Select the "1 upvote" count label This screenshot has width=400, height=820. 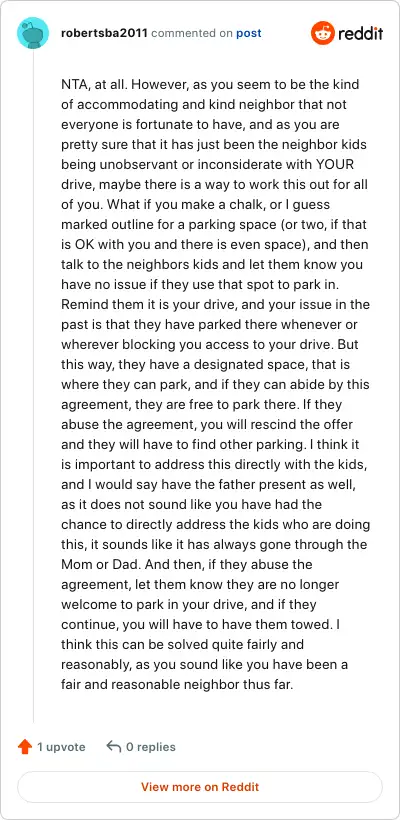[61, 747]
